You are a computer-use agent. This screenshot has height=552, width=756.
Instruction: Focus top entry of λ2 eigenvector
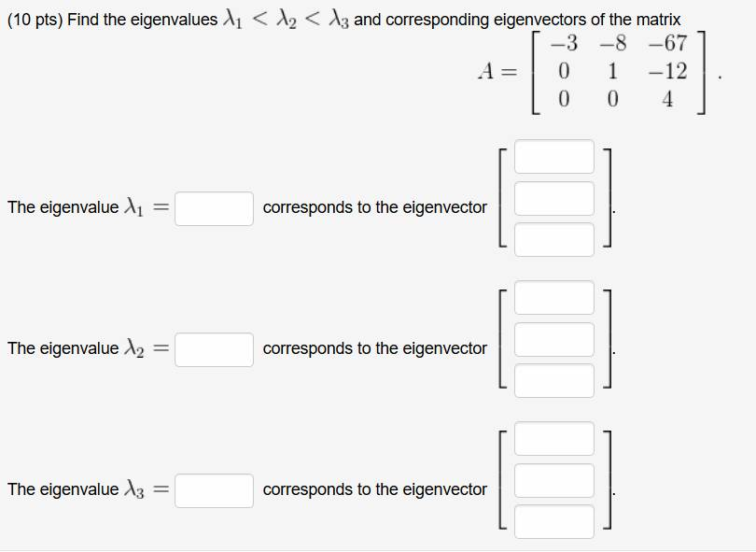coord(554,298)
